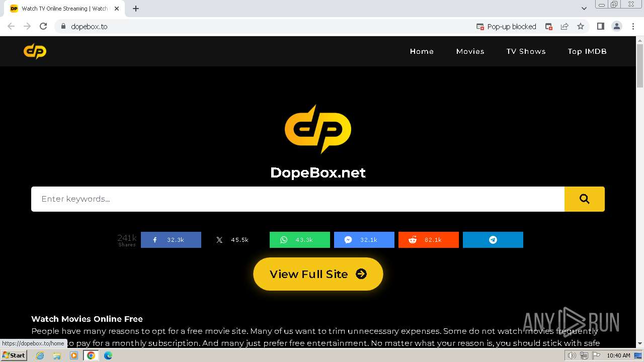Open the Pop-up blocked notice

coord(506,27)
